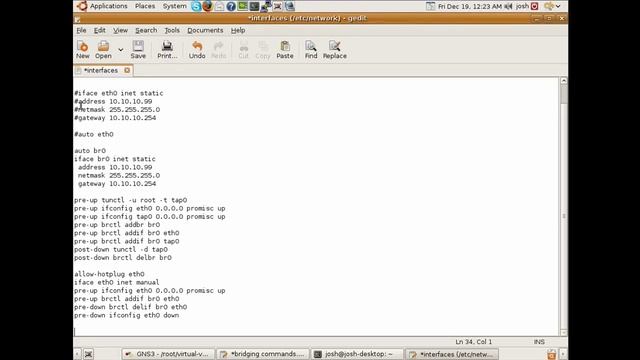Click the line '#auto eth0'
This screenshot has height=360, width=640.
pyautogui.click(x=94, y=134)
